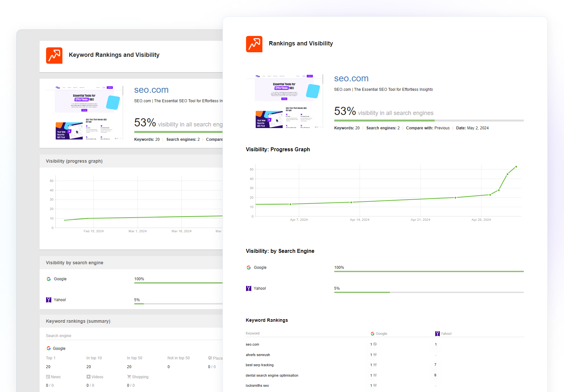Click Compare with: Previous text

pos(428,128)
